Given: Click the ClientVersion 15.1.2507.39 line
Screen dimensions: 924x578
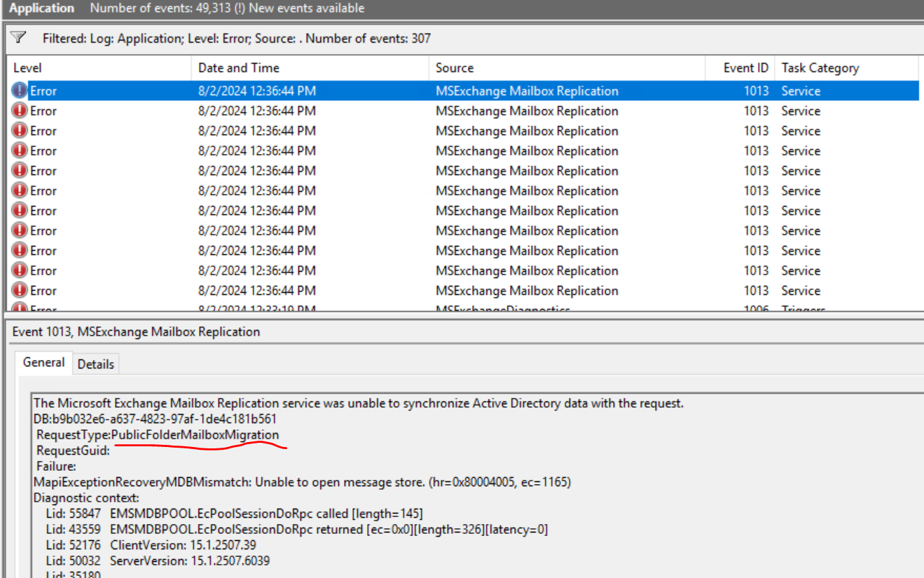Looking at the screenshot, I should 151,545.
